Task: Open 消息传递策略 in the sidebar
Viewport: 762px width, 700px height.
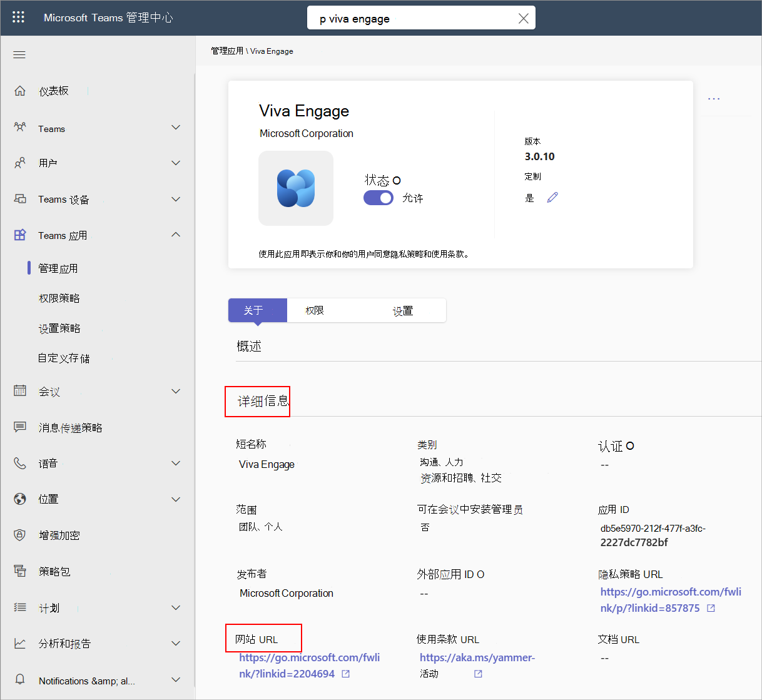Action: tap(71, 427)
